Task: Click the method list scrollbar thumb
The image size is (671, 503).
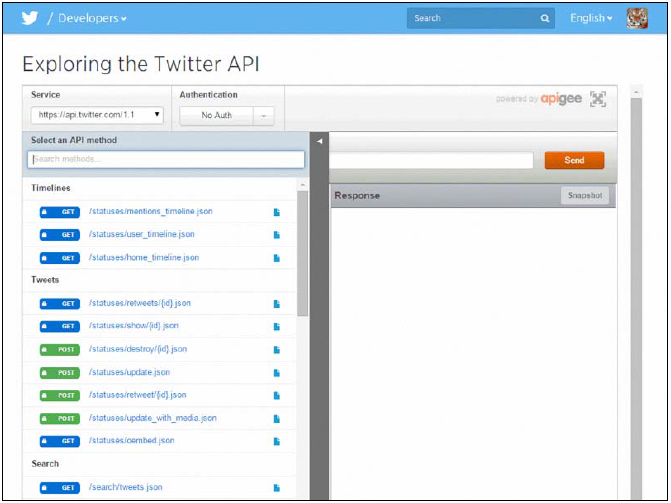Action: pos(303,253)
